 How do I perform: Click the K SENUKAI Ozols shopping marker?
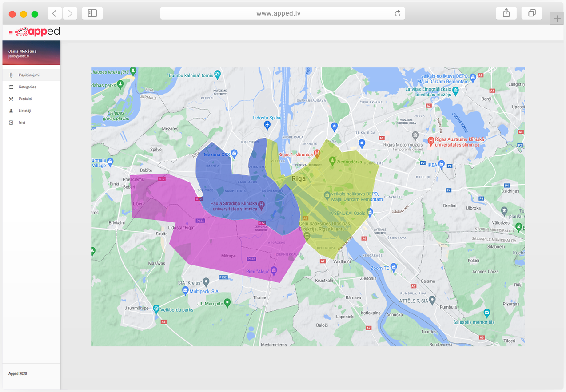[x=370, y=212]
